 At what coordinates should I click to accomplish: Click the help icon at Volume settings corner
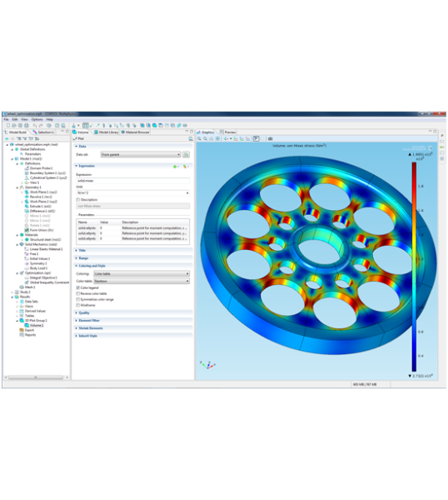click(191, 138)
